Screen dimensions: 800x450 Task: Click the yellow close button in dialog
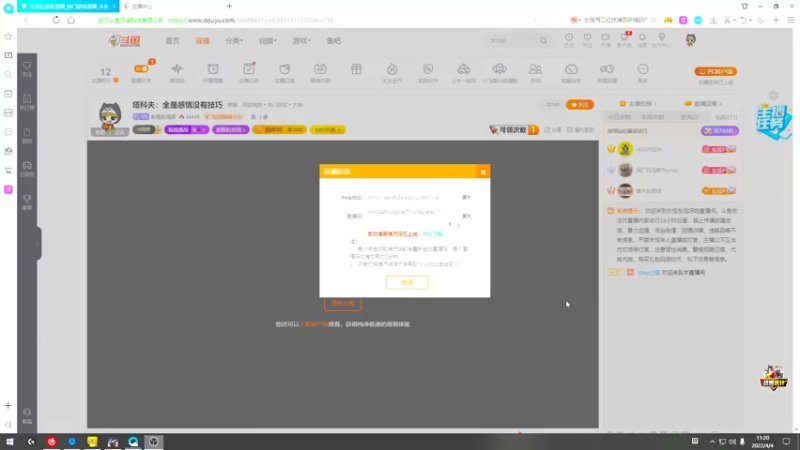point(407,283)
